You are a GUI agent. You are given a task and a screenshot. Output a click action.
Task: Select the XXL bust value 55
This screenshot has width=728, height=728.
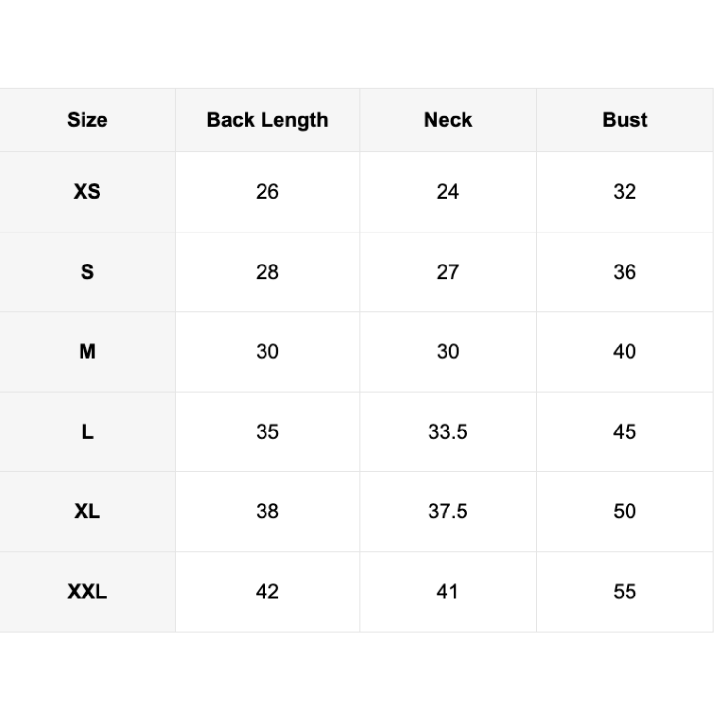625,592
